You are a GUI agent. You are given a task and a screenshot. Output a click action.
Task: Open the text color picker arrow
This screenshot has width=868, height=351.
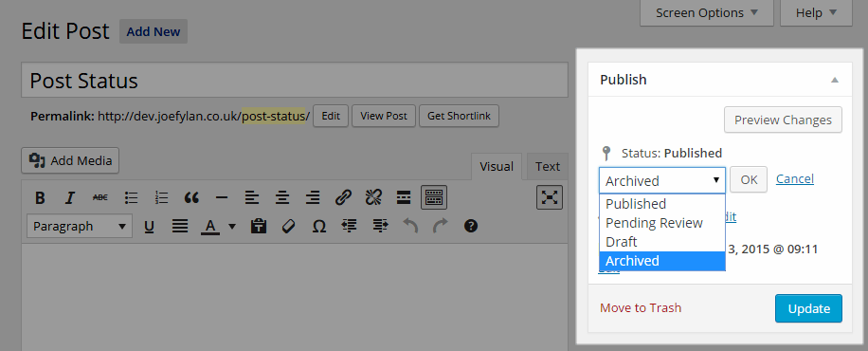[x=232, y=226]
